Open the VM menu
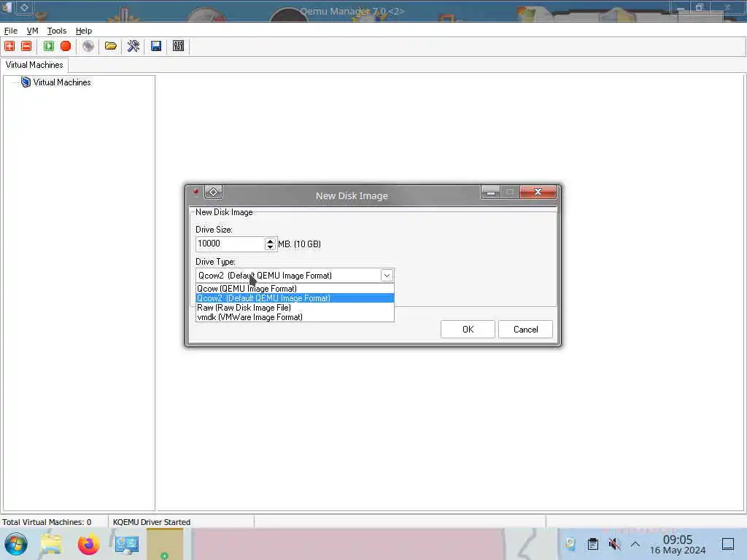 click(32, 31)
